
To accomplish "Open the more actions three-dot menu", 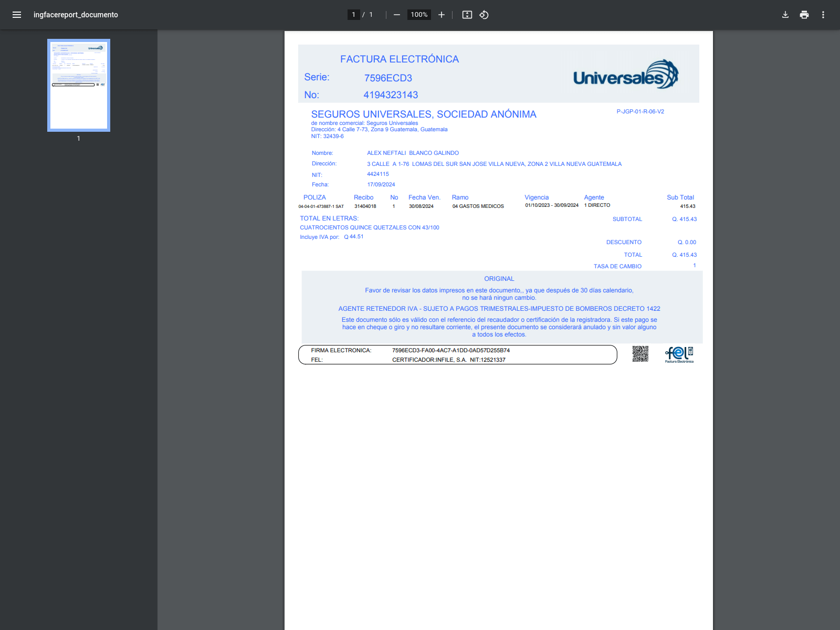I will point(823,15).
